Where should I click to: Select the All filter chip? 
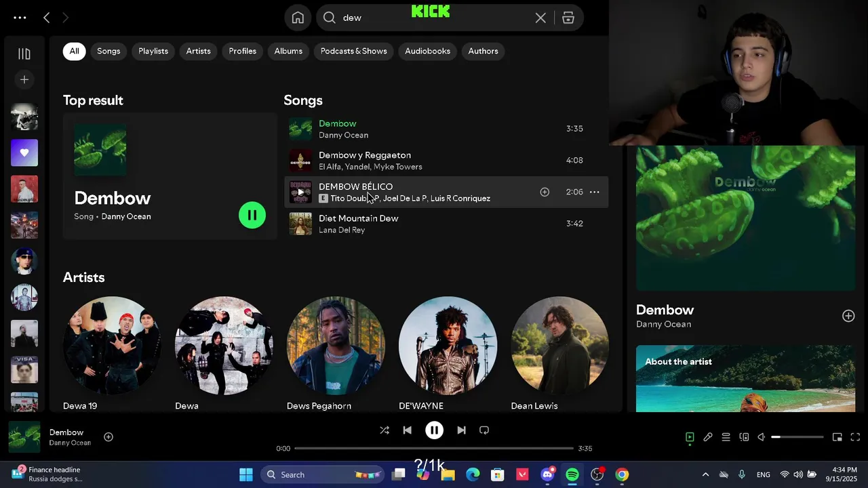point(74,51)
